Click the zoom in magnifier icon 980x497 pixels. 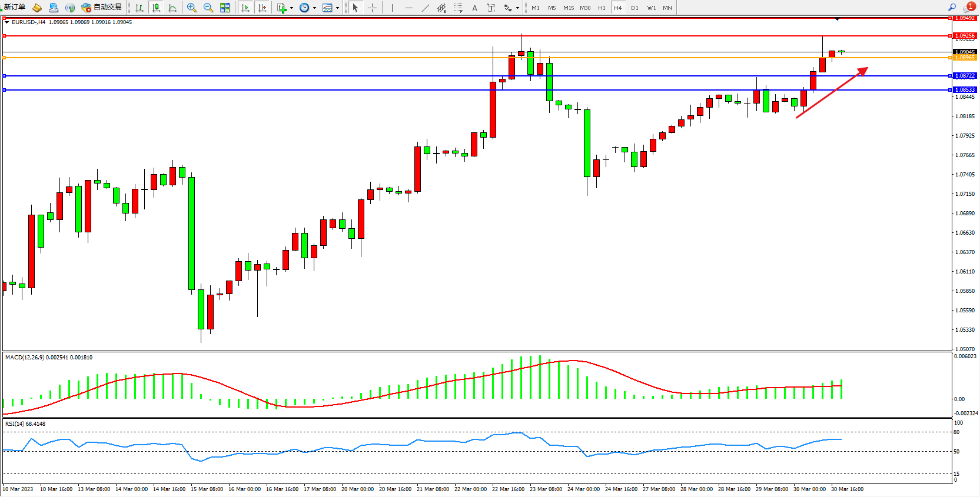[x=191, y=8]
